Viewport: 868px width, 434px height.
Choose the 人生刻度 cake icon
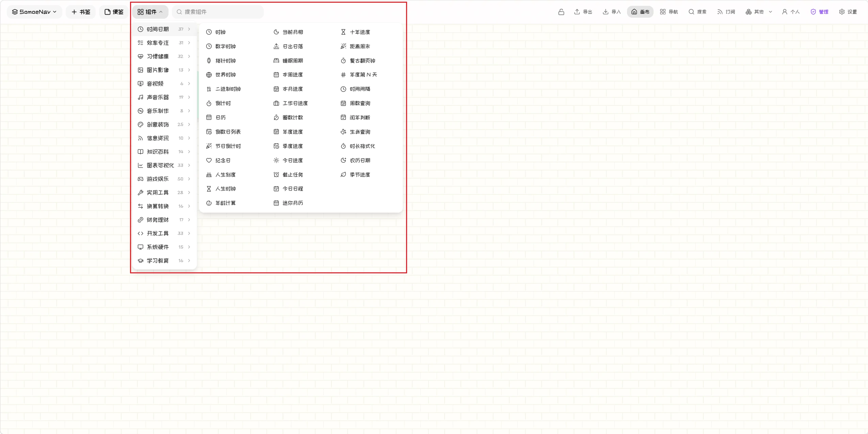[x=209, y=175]
